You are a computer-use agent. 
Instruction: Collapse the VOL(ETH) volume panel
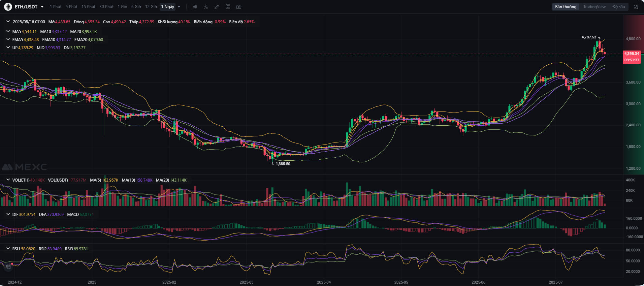[8, 180]
